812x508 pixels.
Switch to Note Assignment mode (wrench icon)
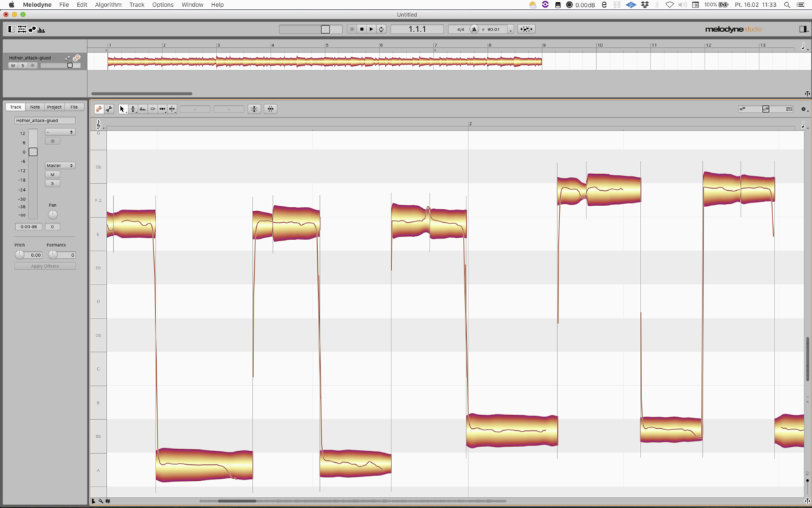pyautogui.click(x=109, y=109)
